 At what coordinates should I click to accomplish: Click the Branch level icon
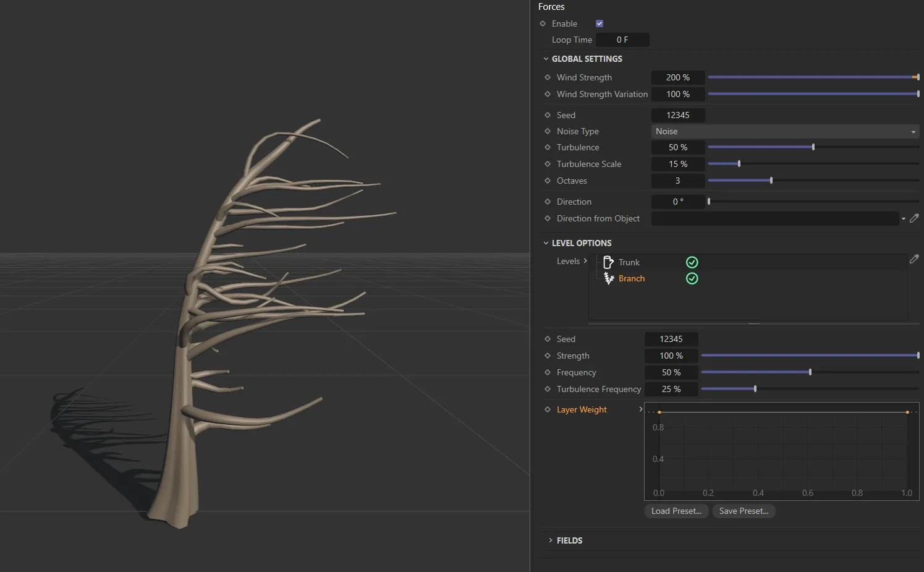pyautogui.click(x=608, y=278)
